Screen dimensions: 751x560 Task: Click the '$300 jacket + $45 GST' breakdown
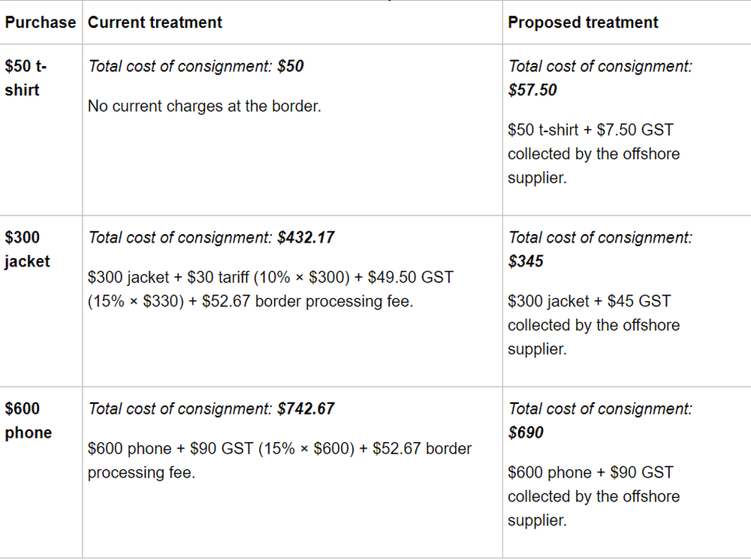pyautogui.click(x=590, y=302)
